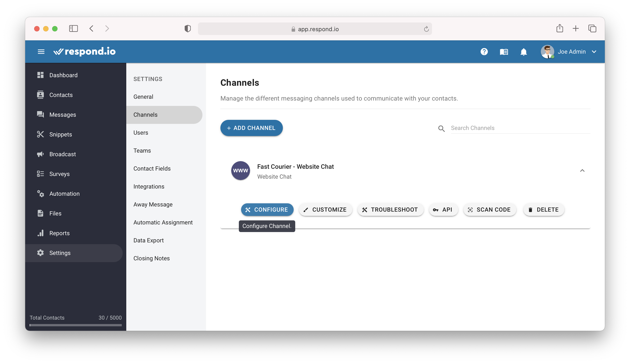630x364 pixels.
Task: Click the ADD CHANNEL button
Action: click(x=252, y=127)
